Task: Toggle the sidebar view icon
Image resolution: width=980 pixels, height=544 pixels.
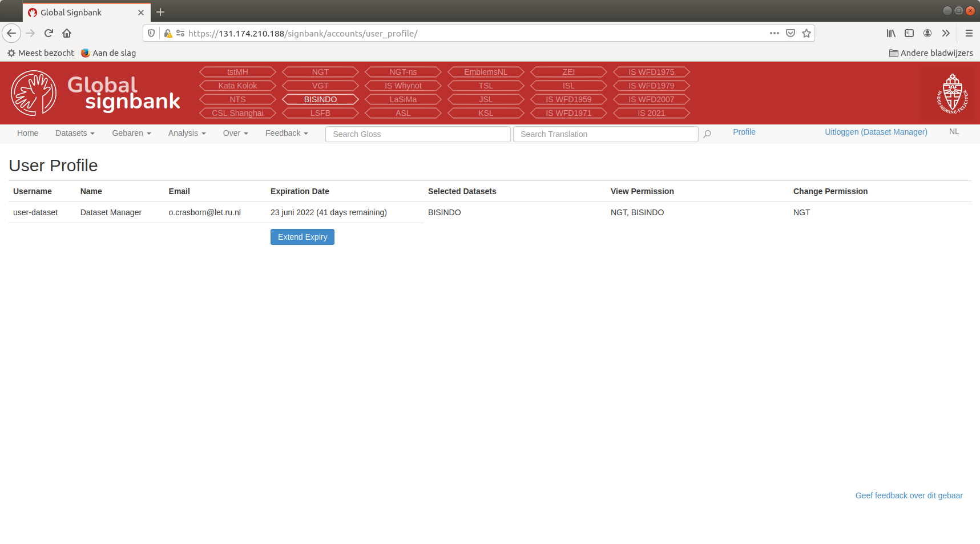Action: [909, 33]
